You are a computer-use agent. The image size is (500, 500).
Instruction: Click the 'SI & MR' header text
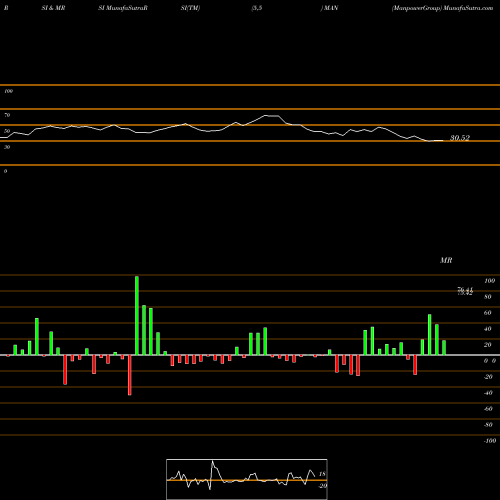tap(53, 8)
